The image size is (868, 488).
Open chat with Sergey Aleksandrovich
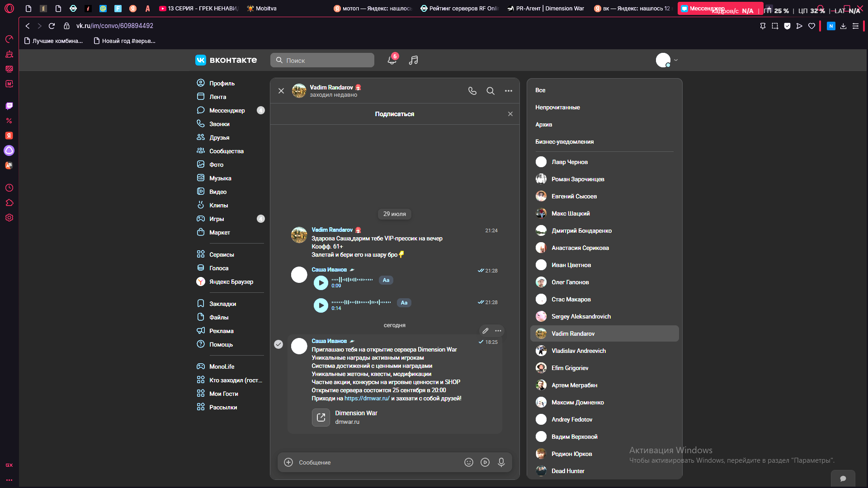604,316
